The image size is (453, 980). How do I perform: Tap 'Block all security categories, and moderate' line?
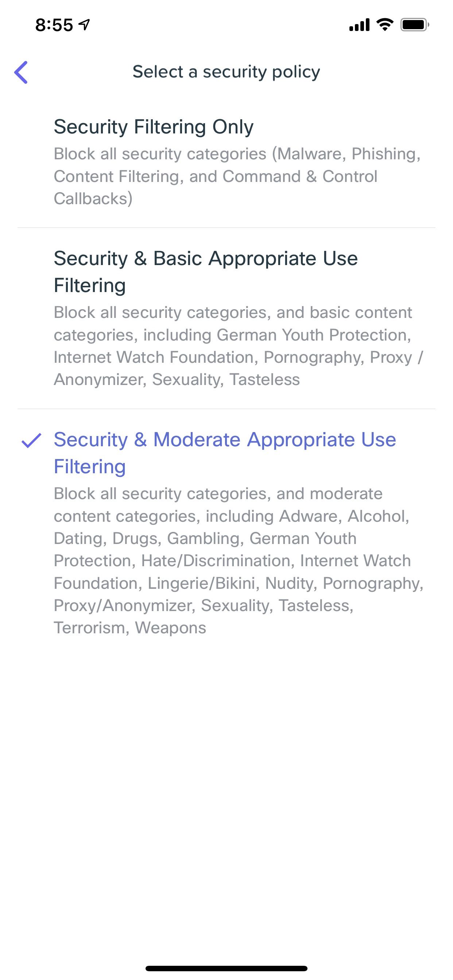coord(218,493)
